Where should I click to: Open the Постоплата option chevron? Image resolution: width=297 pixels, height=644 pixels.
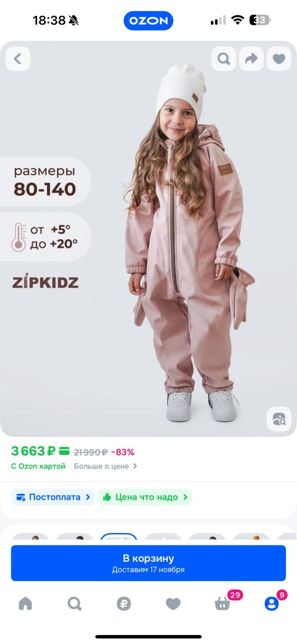coord(88,497)
